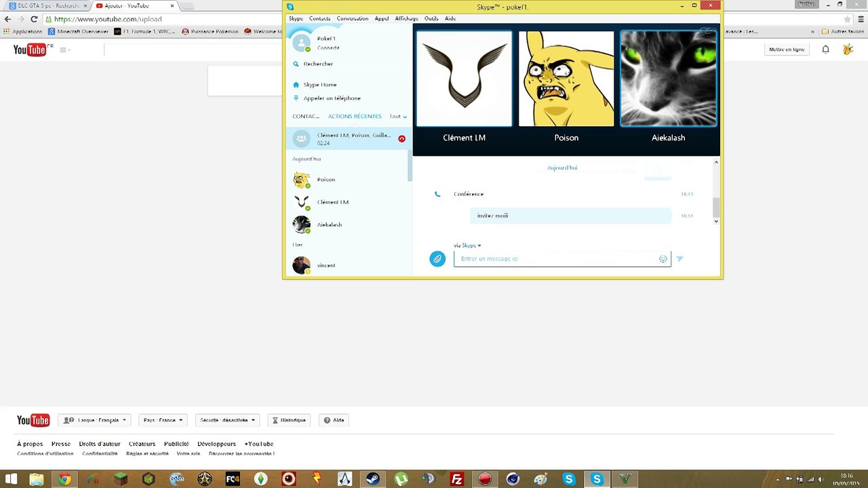Viewport: 868px width, 488px height.
Task: Open the Minecraft Overviewer bookmark
Action: click(x=78, y=31)
